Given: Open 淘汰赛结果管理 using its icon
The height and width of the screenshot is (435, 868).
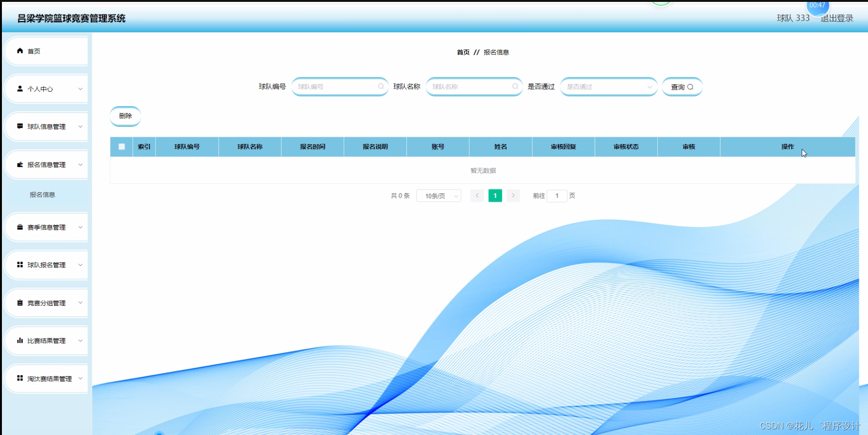Looking at the screenshot, I should click(19, 378).
